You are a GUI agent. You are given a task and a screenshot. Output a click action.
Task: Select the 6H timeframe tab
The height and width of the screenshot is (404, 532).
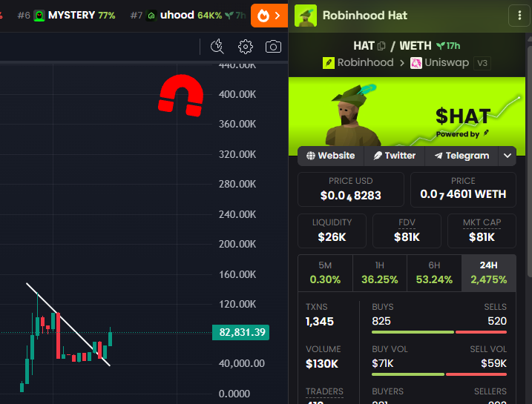(434, 273)
